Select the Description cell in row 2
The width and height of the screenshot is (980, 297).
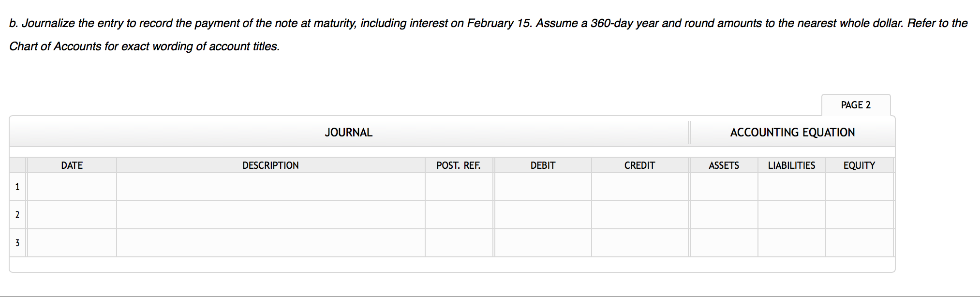tap(270, 215)
